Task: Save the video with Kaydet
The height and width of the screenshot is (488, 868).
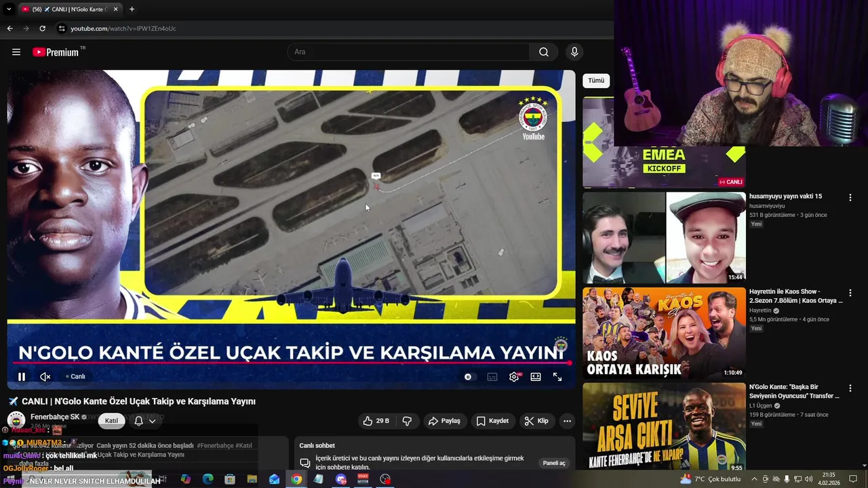Action: tap(492, 421)
